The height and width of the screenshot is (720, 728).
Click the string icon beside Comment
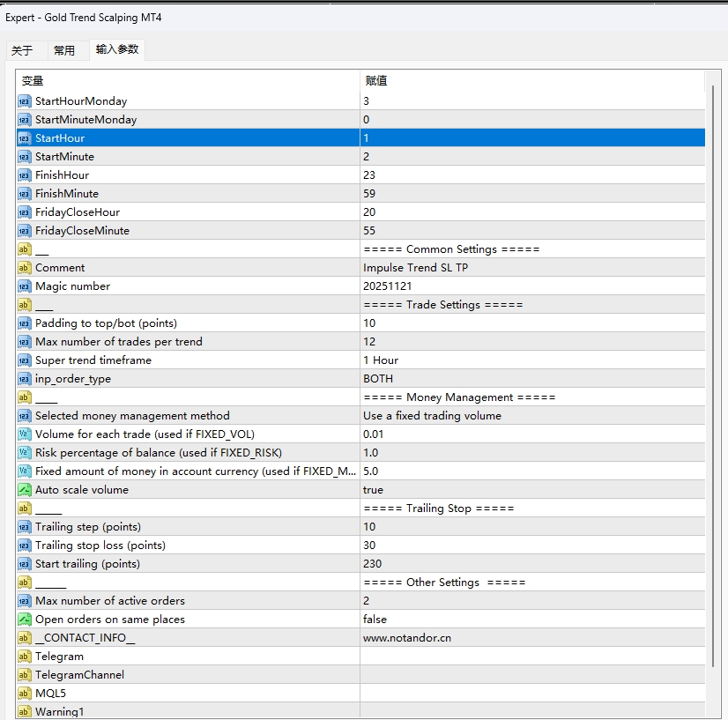24,268
